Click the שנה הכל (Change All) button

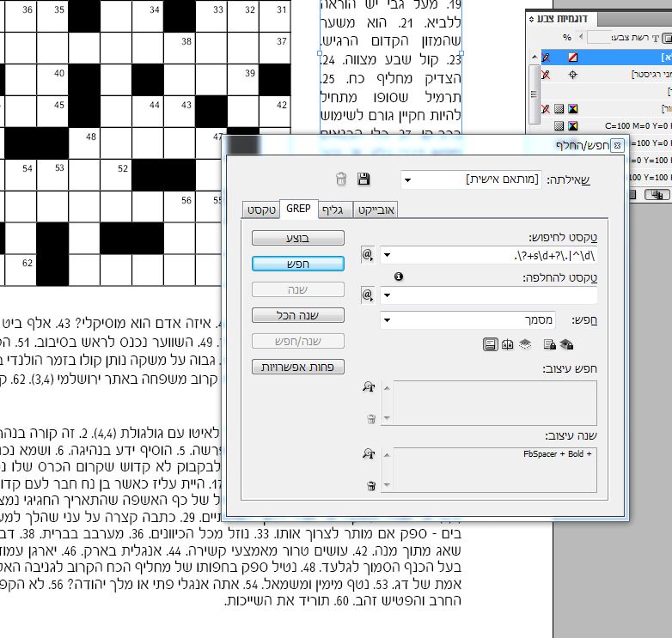point(298,315)
